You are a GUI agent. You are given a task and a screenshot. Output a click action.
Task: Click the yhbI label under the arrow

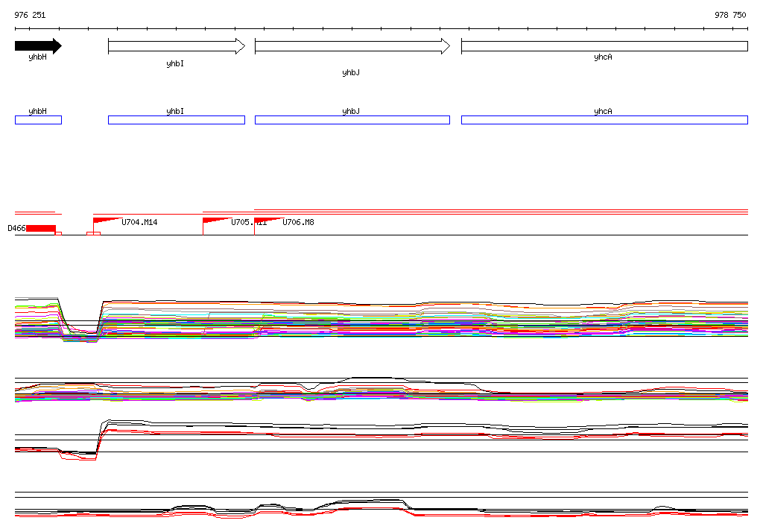tap(175, 64)
